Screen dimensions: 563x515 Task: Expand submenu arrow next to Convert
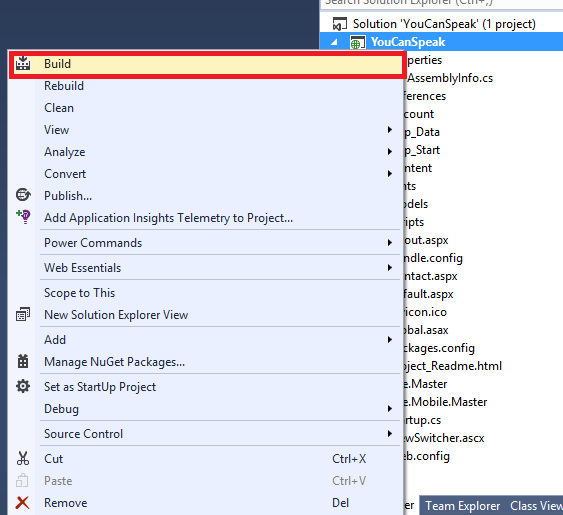[x=390, y=174]
